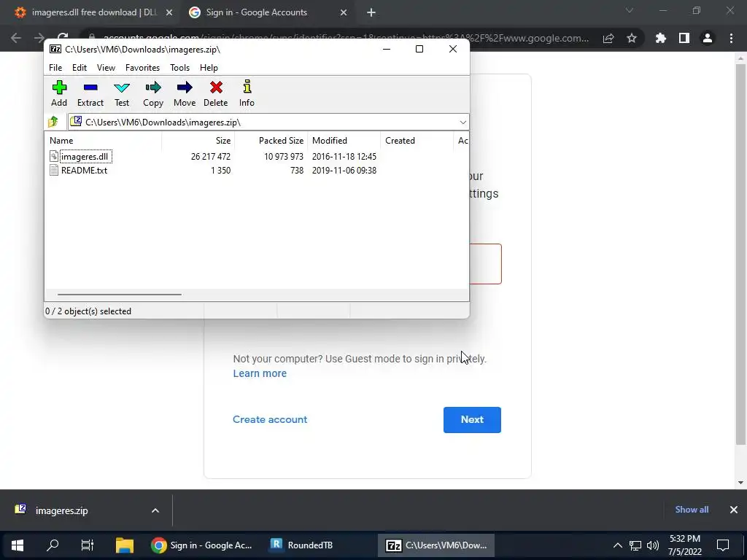This screenshot has width=747, height=560.
Task: Open volume control in system tray
Action: (x=653, y=545)
